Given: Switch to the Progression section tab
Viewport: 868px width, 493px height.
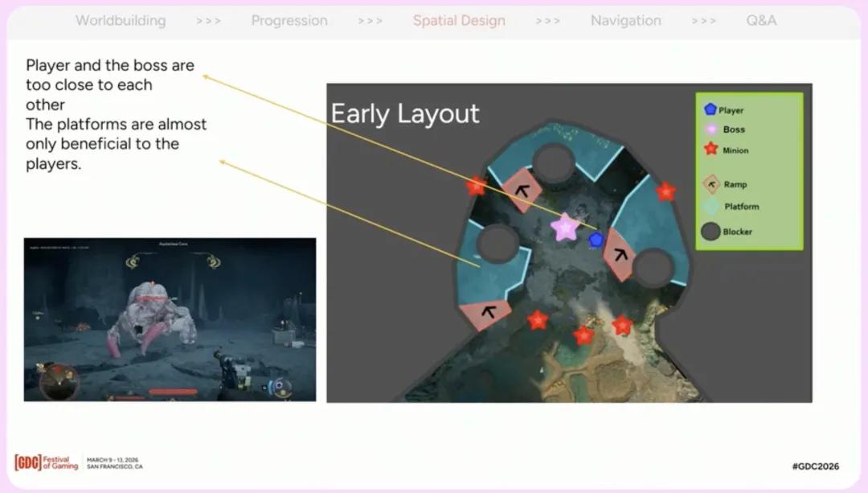Looking at the screenshot, I should (x=289, y=20).
